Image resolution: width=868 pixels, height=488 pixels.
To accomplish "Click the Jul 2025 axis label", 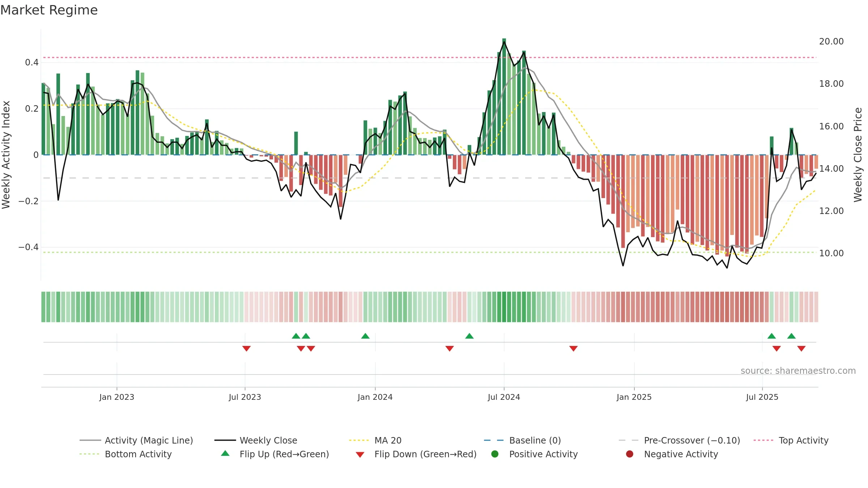I will [762, 397].
